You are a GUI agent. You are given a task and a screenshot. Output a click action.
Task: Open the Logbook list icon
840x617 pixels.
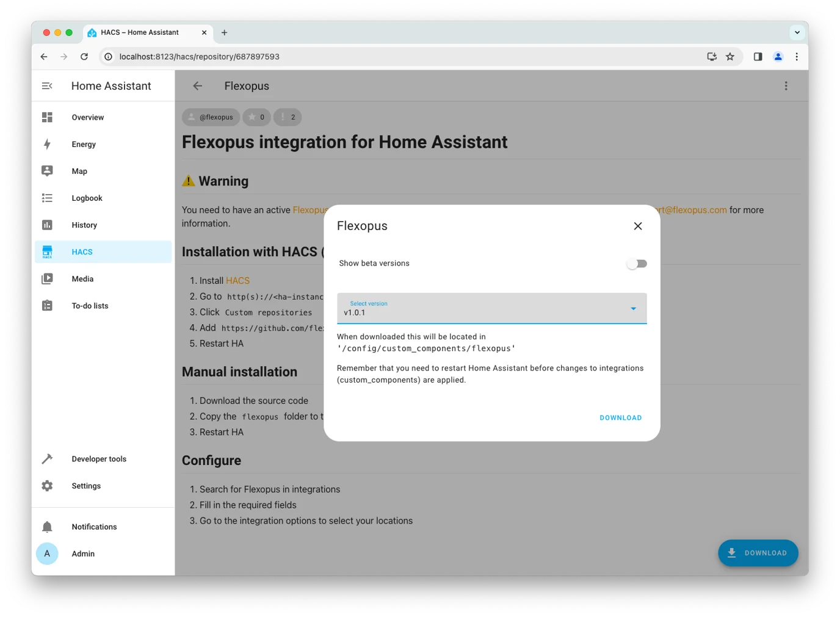point(47,198)
